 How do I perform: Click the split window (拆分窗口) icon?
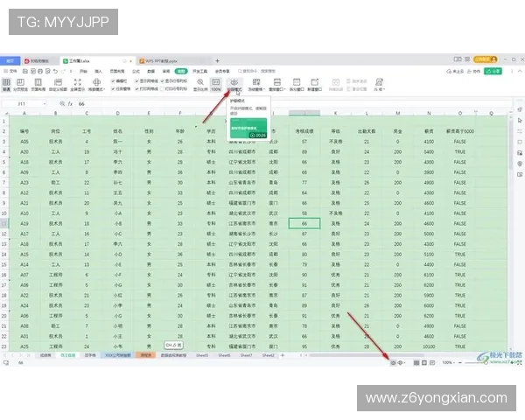297,84
